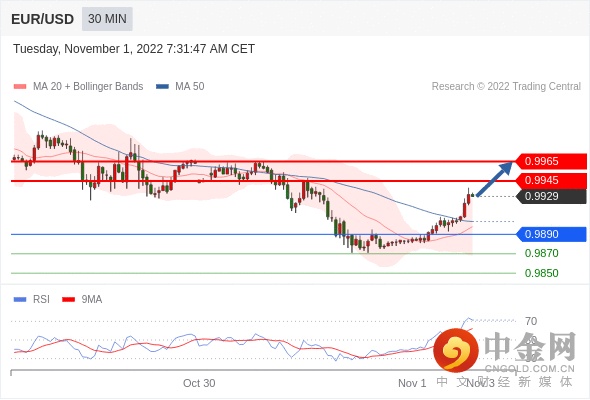Click the 'Oct 30' date axis label
590x400 pixels.
(199, 383)
